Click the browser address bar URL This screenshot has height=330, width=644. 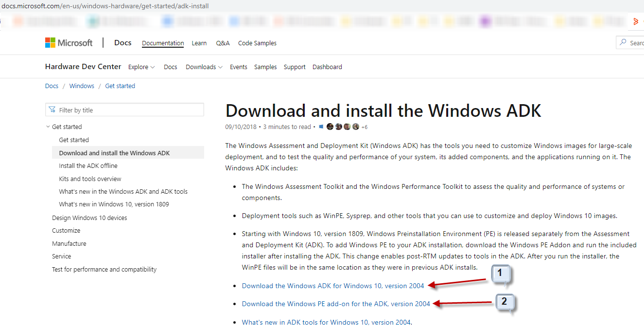tap(105, 6)
